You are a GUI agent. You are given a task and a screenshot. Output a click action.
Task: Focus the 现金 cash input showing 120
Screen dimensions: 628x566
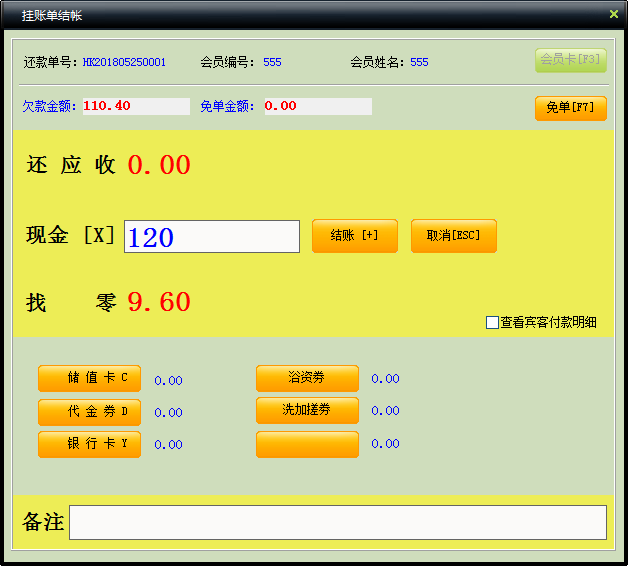click(211, 237)
